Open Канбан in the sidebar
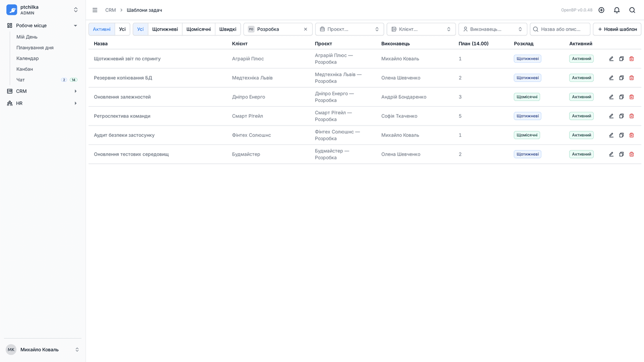This screenshot has height=362, width=644. (x=25, y=69)
